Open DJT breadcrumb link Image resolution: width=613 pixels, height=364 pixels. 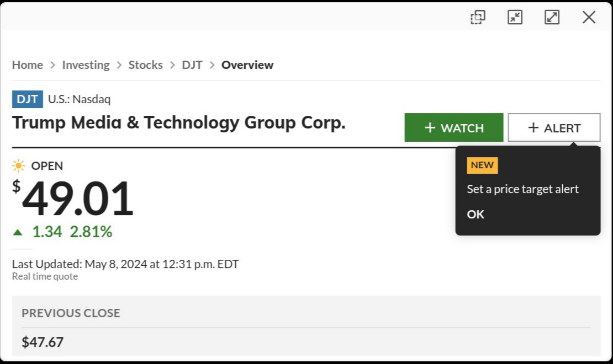pyautogui.click(x=192, y=65)
